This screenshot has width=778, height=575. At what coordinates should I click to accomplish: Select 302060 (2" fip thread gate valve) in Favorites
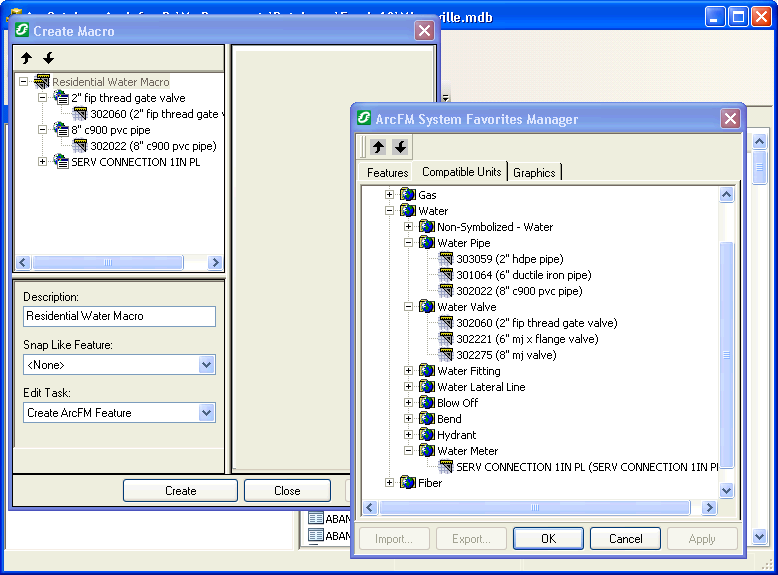pos(537,323)
